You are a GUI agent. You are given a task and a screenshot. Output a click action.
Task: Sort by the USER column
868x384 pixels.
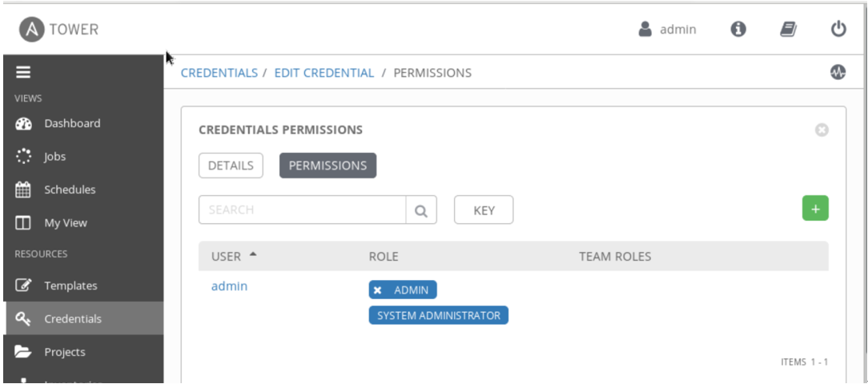click(234, 256)
